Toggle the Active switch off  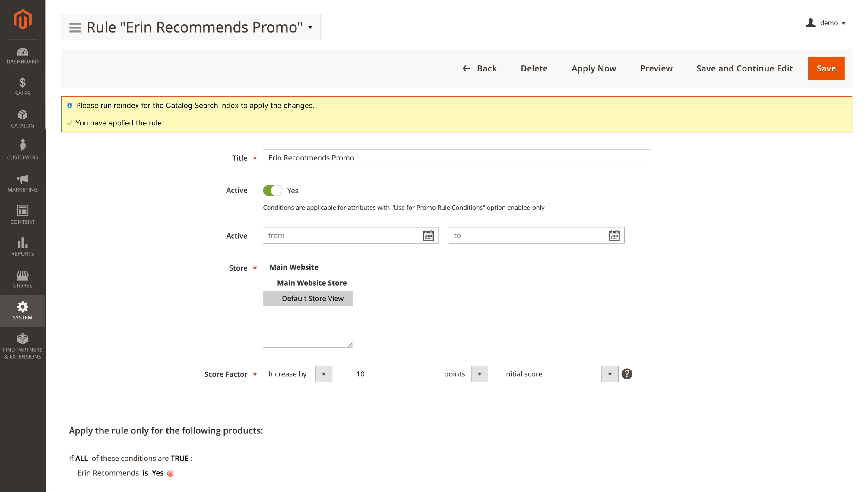pyautogui.click(x=272, y=190)
